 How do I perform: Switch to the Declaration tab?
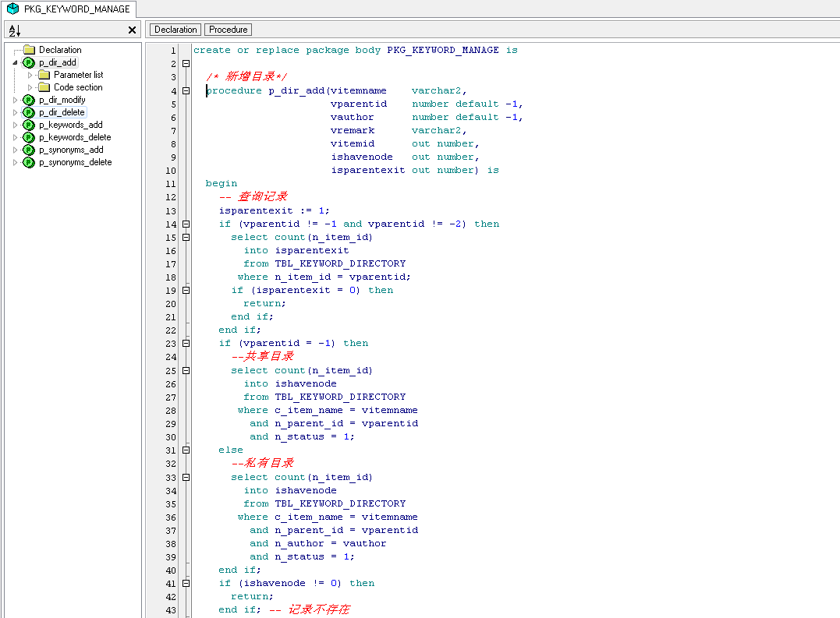(x=175, y=30)
